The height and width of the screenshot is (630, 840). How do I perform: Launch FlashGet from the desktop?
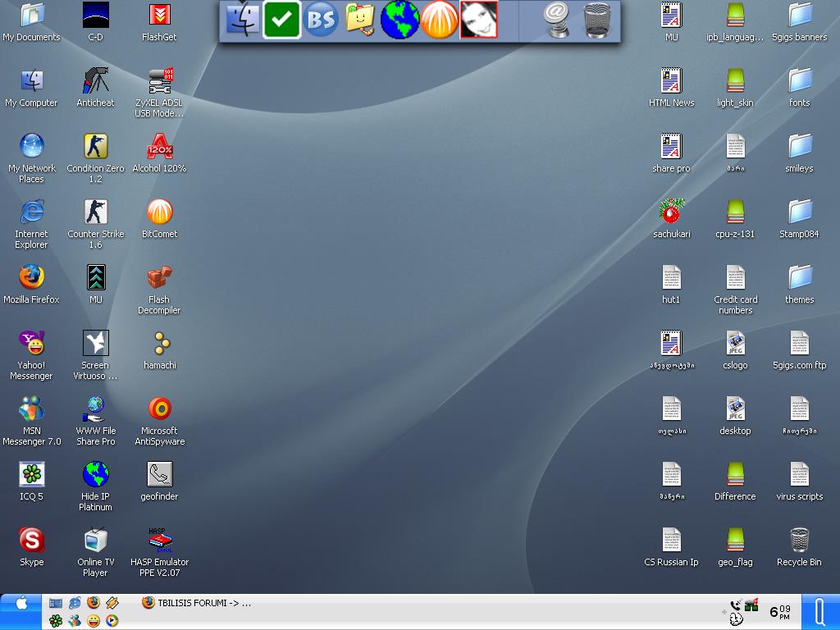click(159, 21)
